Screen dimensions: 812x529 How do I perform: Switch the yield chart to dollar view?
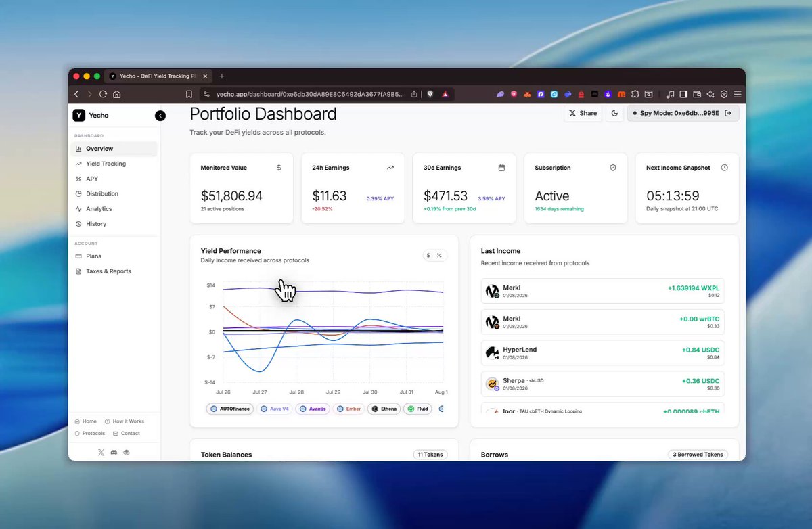[428, 256]
